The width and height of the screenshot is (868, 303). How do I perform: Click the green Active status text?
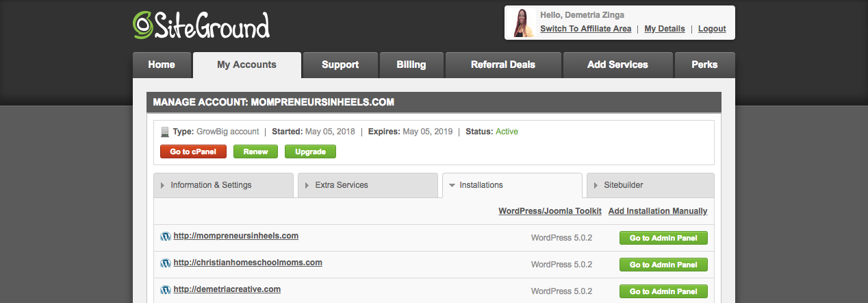point(507,132)
